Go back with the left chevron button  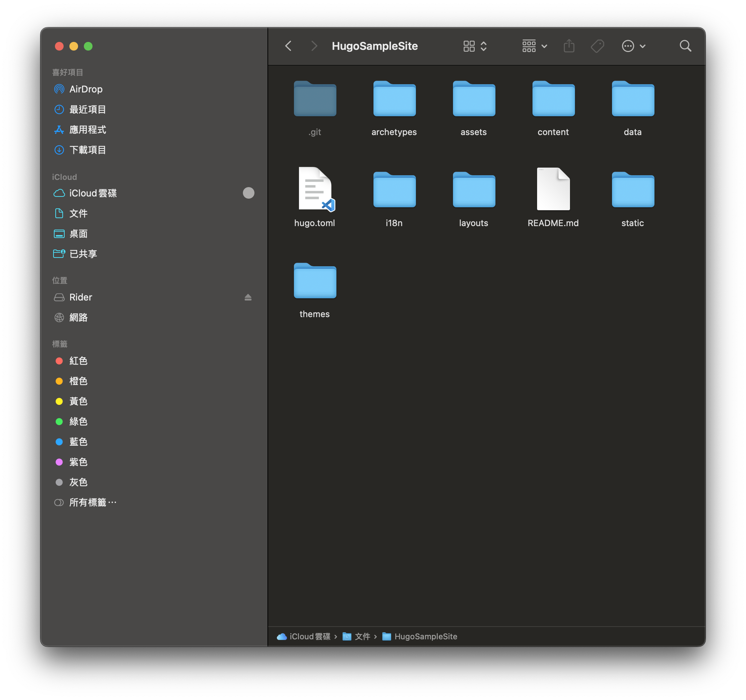tap(288, 46)
